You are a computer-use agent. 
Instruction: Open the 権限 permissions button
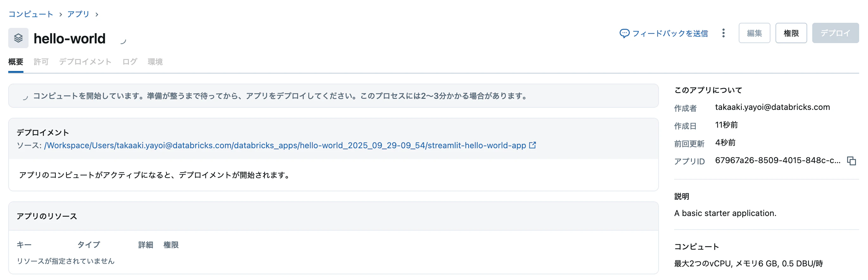coord(791,33)
